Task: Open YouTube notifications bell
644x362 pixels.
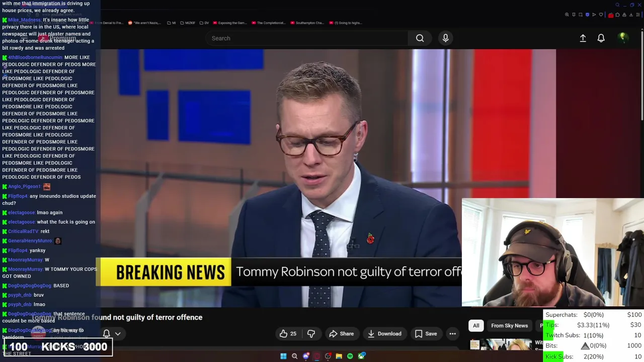Action: click(601, 38)
